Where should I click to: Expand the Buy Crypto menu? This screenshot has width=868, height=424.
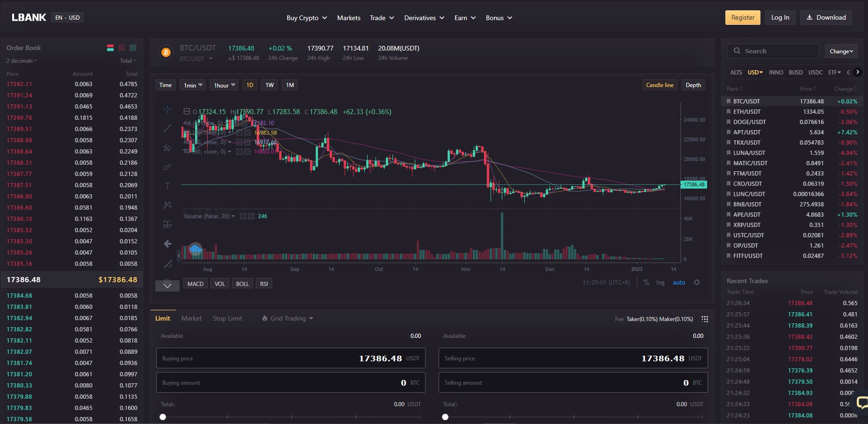[x=307, y=18]
